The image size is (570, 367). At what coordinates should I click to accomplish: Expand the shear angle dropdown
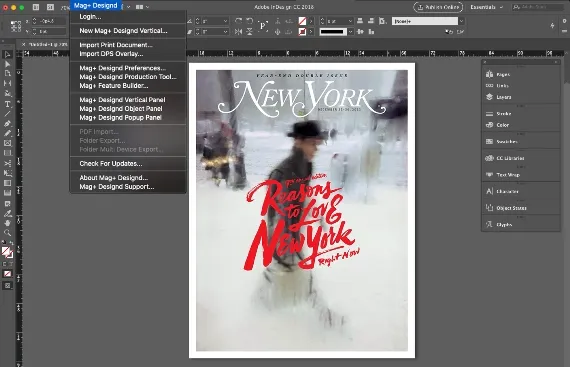pos(225,32)
